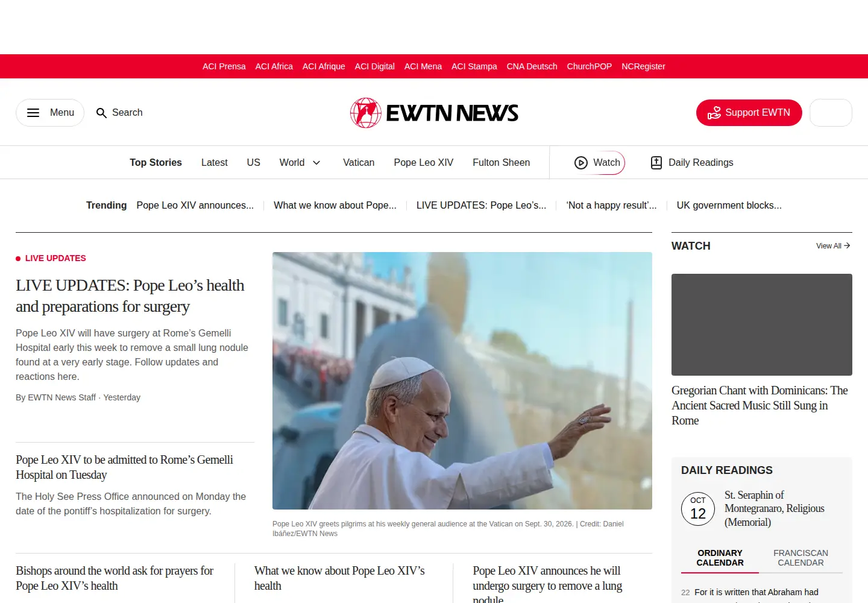Open the ACI Stampa link
The width and height of the screenshot is (868, 603).
pos(474,66)
